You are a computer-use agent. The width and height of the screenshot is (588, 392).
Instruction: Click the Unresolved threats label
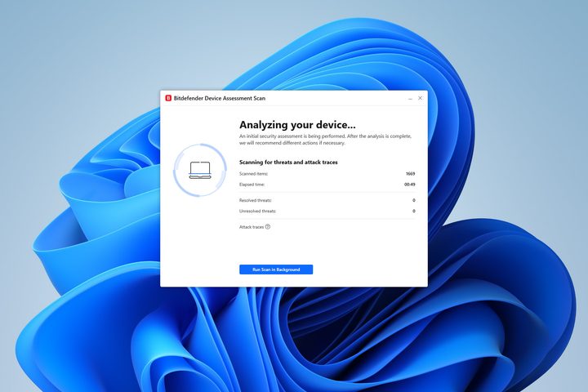tap(257, 212)
